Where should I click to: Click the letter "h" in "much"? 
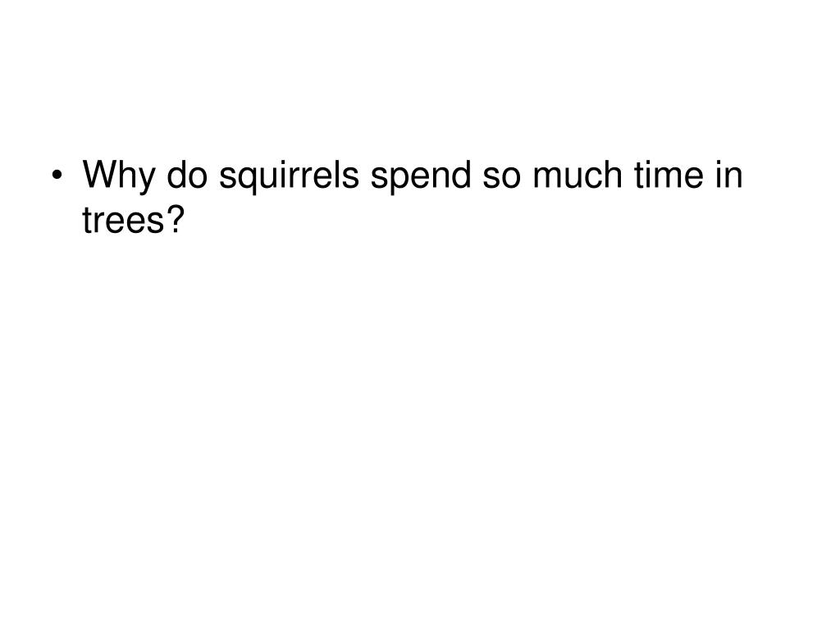[x=614, y=174]
